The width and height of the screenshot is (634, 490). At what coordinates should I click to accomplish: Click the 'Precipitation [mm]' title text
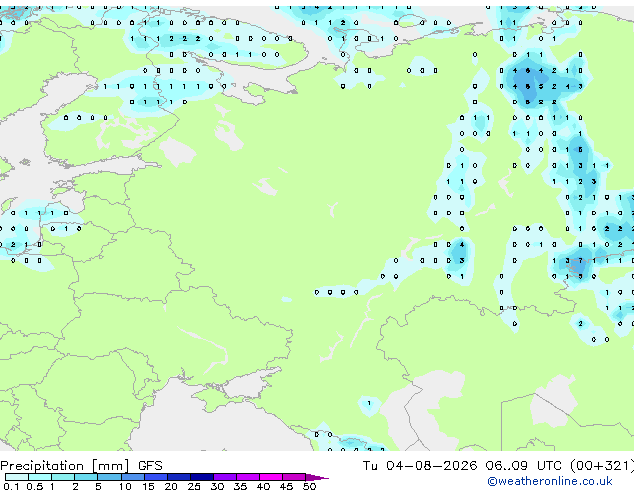pos(65,466)
